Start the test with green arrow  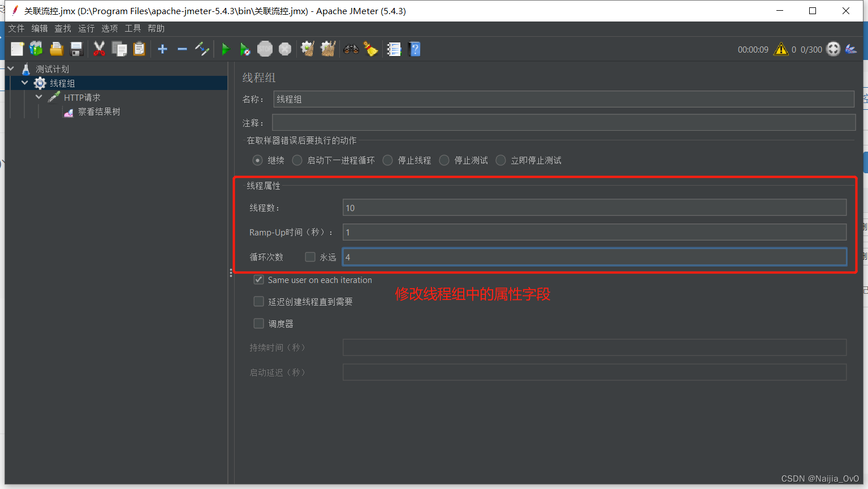[x=225, y=49]
